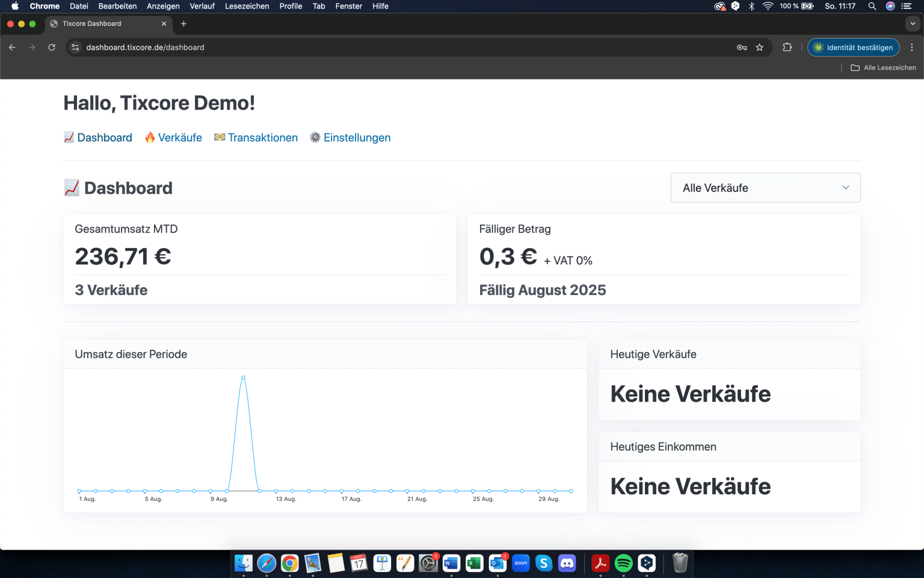Viewport: 924px width, 578px height.
Task: Click the peak data point in revenue chart
Action: (243, 378)
